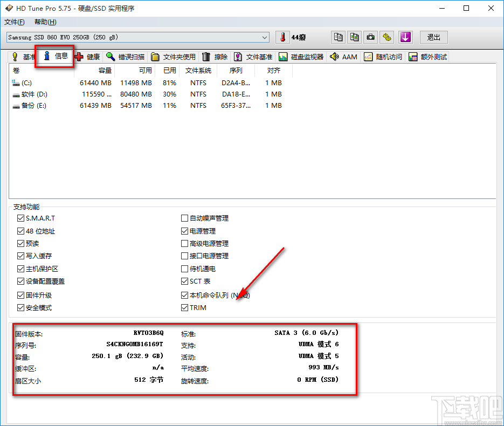Select the 61440 MB capacity cell
Viewport: 504px width, 426px height.
click(x=95, y=83)
